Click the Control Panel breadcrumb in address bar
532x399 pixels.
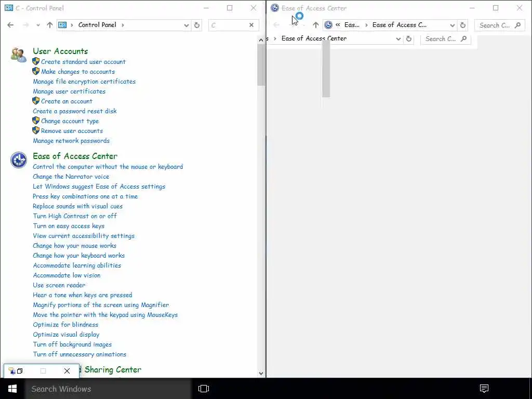point(97,25)
